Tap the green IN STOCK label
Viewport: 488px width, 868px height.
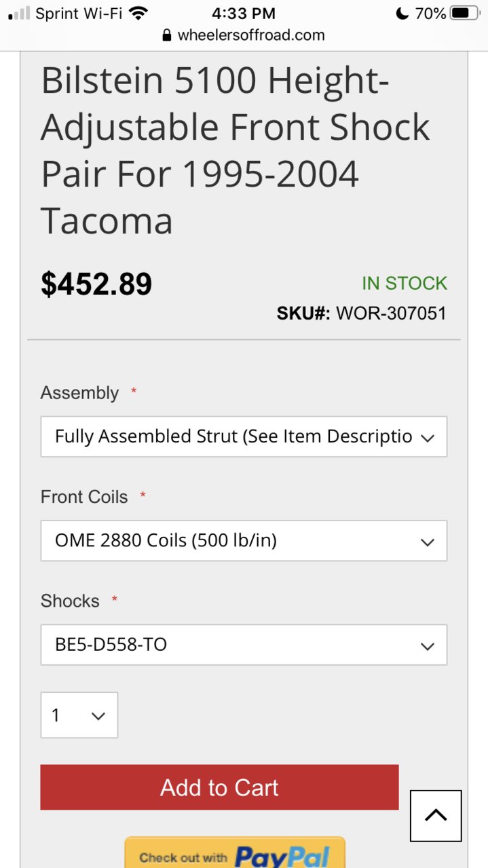pyautogui.click(x=405, y=283)
